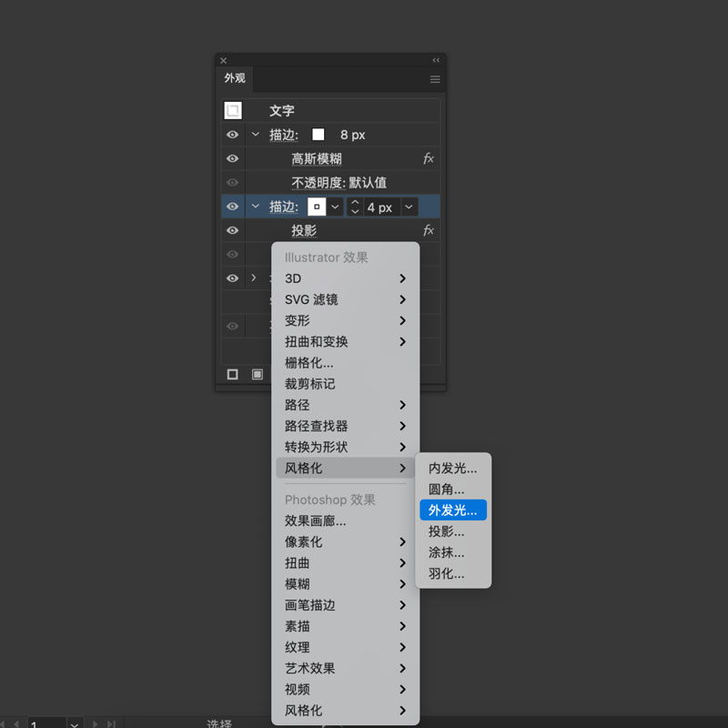This screenshot has width=728, height=728.
Task: Open the 投影 effect link in the panel
Action: pos(304,230)
